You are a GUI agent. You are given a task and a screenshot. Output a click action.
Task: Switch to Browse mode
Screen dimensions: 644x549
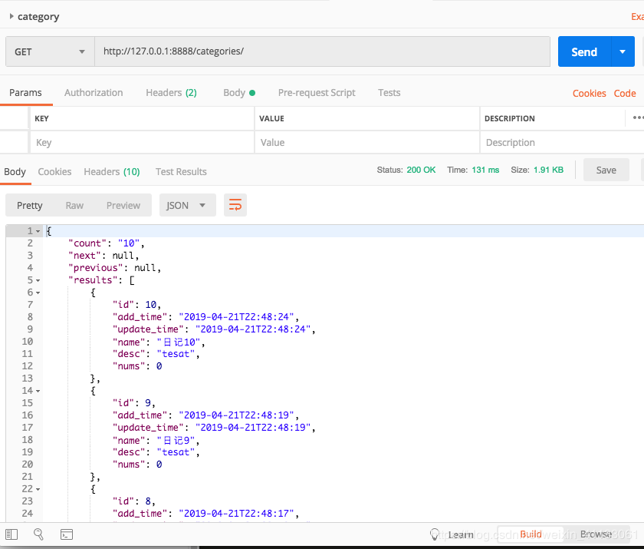click(596, 534)
